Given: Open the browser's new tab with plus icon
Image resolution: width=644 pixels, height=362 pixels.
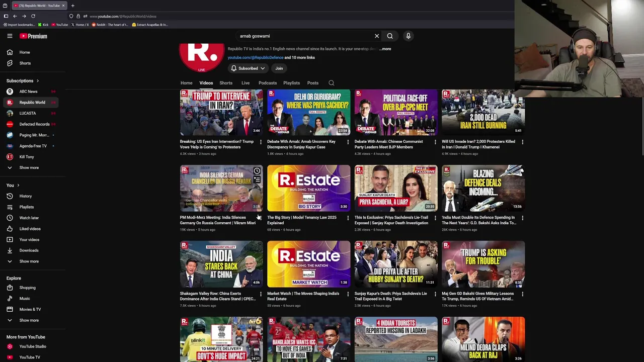Looking at the screenshot, I should [72, 6].
